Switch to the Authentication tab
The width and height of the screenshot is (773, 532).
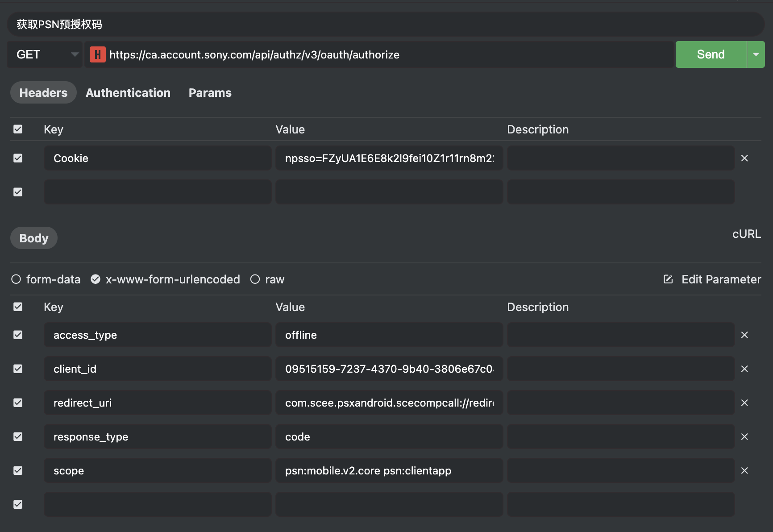point(128,93)
